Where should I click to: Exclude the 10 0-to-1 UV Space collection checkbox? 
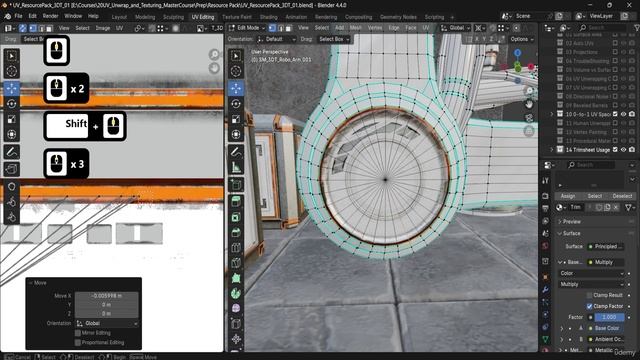pos(615,114)
